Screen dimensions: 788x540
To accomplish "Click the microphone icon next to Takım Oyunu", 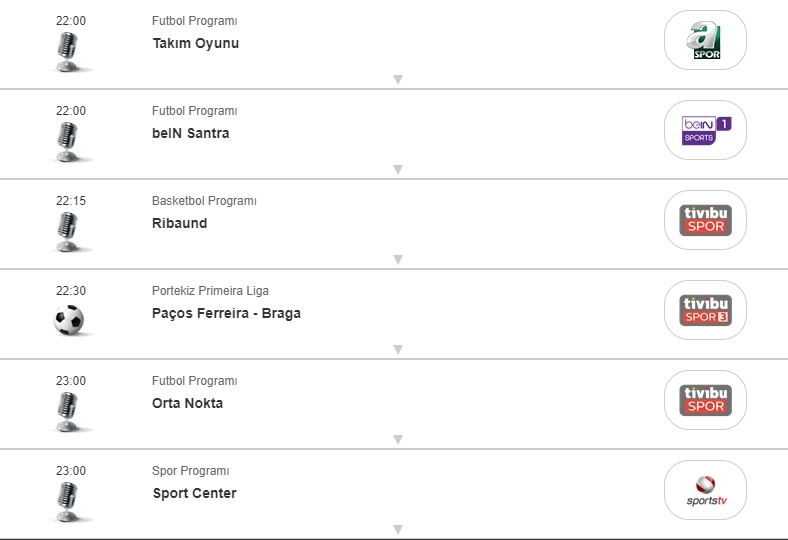I will (68, 51).
